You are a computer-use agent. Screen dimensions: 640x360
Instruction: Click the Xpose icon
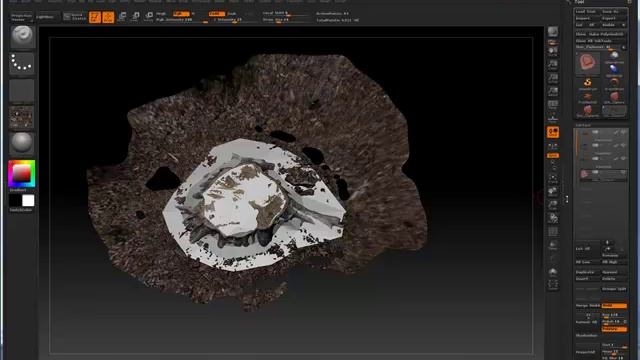pos(553,284)
